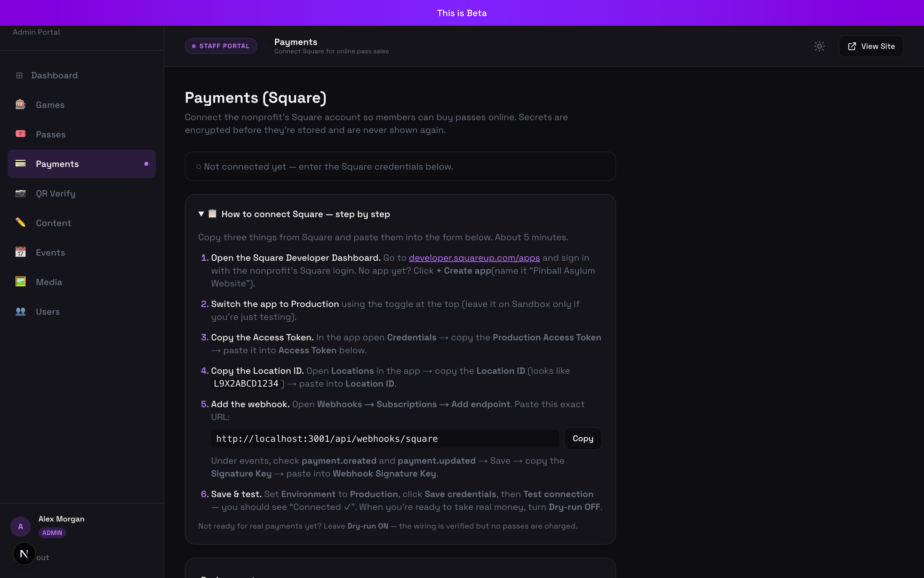Click the Switch the app to Production step

[275, 304]
